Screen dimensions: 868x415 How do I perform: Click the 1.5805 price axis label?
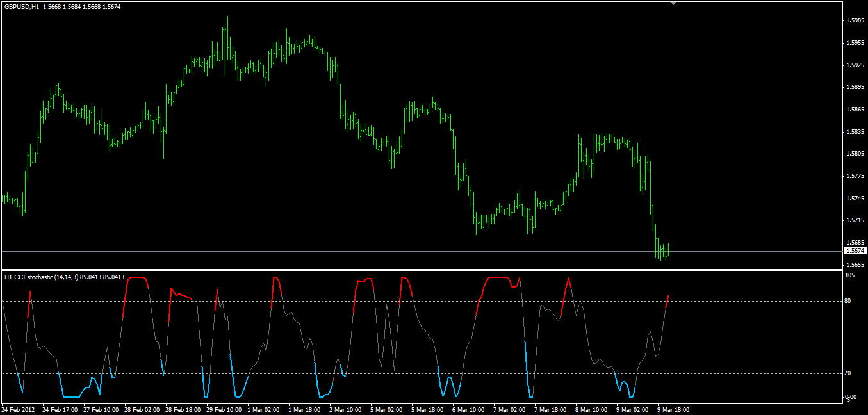pos(855,154)
